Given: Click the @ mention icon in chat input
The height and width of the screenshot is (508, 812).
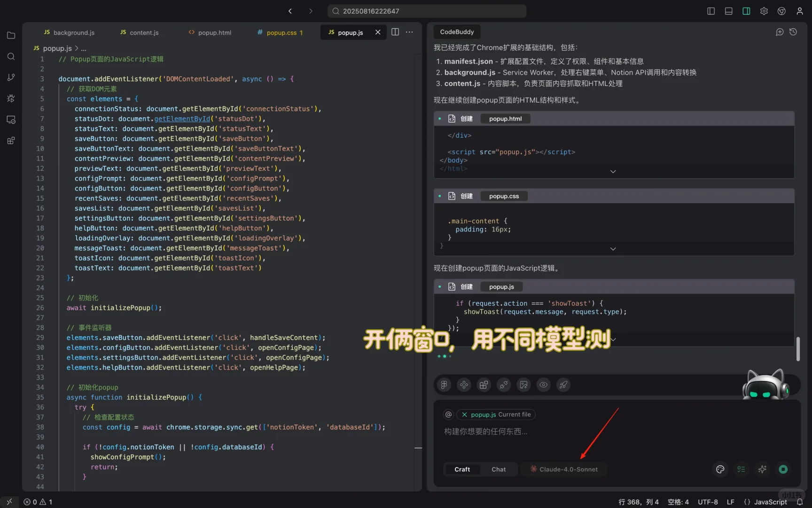Looking at the screenshot, I should point(448,414).
